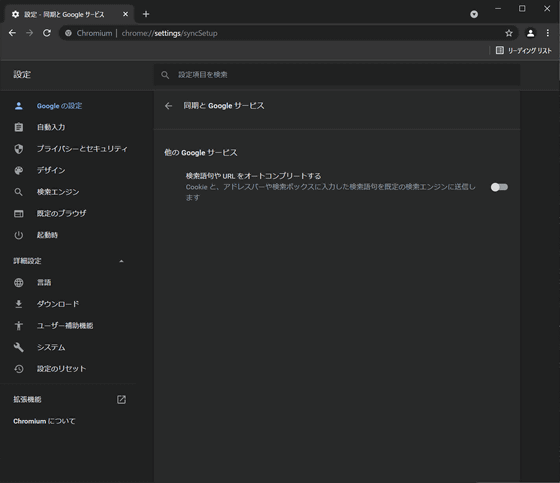This screenshot has height=483, width=560.
Task: Click the accessibility figure icon
Action: [x=19, y=325]
